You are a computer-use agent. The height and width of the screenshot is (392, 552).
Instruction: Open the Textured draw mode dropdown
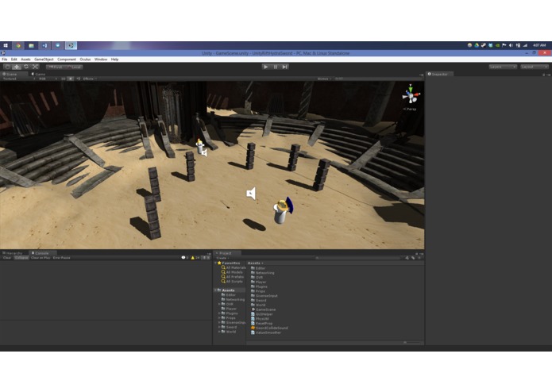coord(18,79)
